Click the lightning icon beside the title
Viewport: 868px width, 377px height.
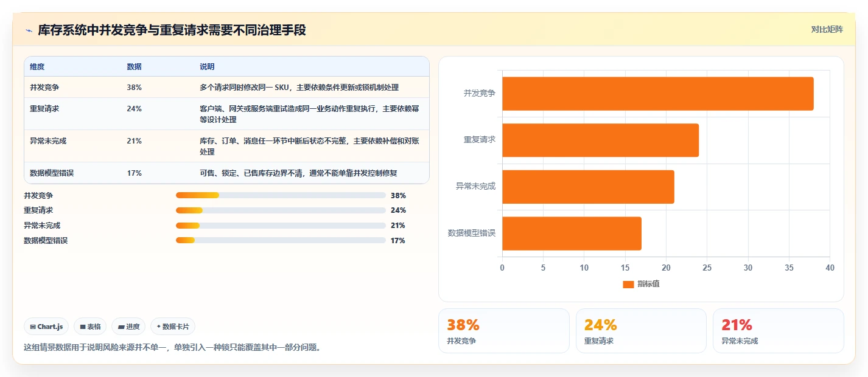point(29,30)
